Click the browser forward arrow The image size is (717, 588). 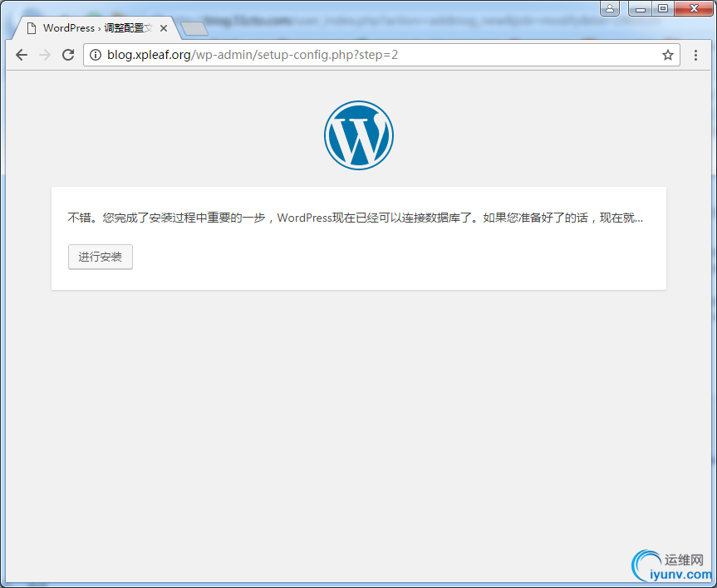pyautogui.click(x=45, y=55)
